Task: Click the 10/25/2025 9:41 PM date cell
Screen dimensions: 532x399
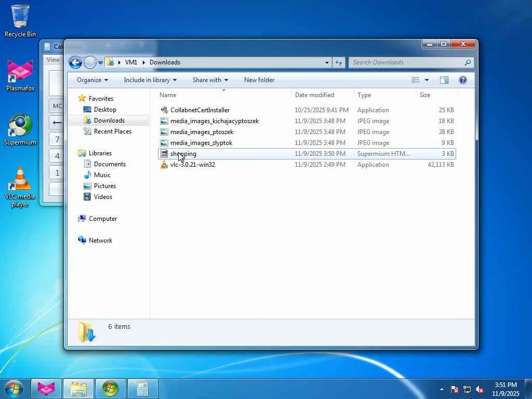Action: pos(321,110)
